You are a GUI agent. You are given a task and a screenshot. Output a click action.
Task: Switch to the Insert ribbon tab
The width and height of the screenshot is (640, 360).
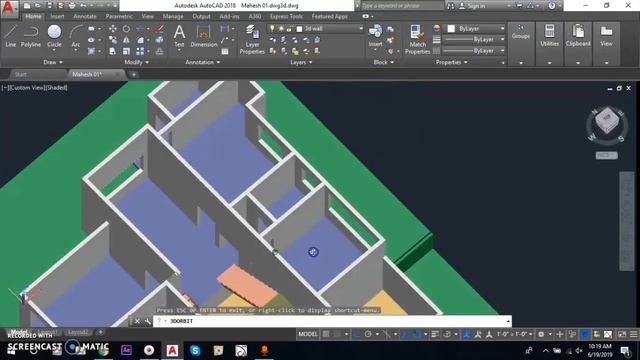(57, 16)
